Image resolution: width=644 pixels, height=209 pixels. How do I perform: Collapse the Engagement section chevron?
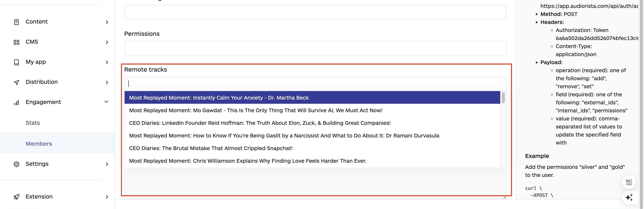[x=107, y=102]
